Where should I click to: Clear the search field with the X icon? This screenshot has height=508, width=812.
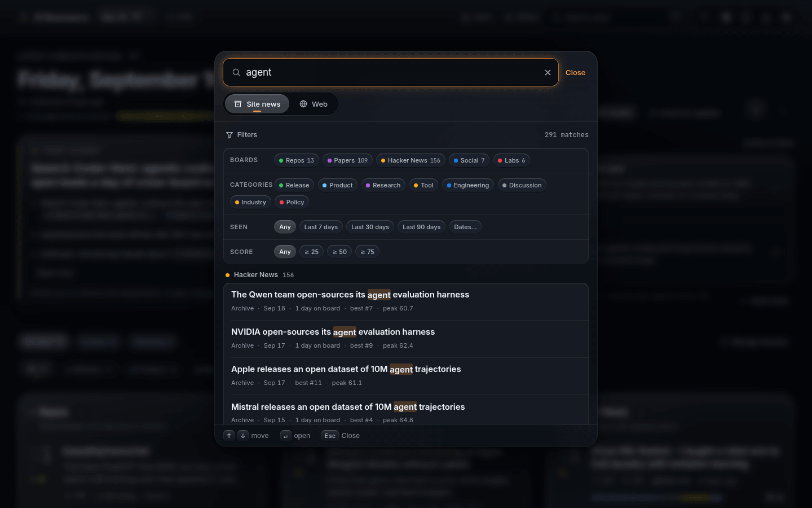pyautogui.click(x=548, y=72)
